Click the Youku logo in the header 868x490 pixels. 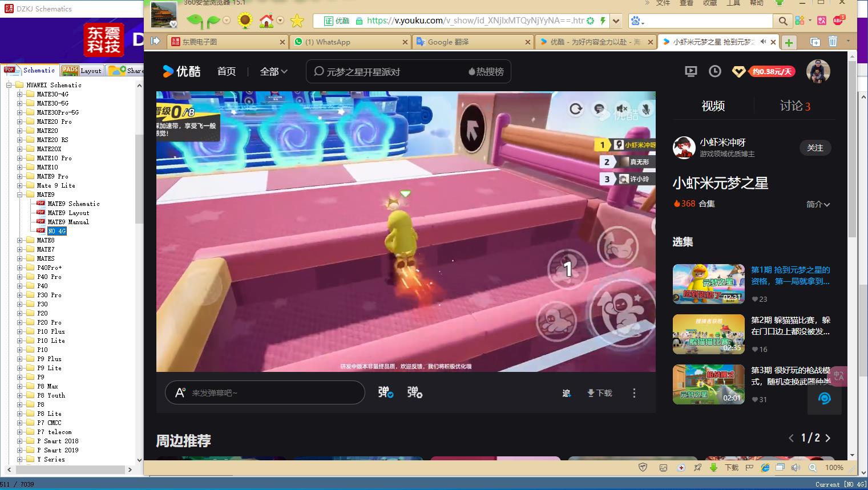(181, 71)
